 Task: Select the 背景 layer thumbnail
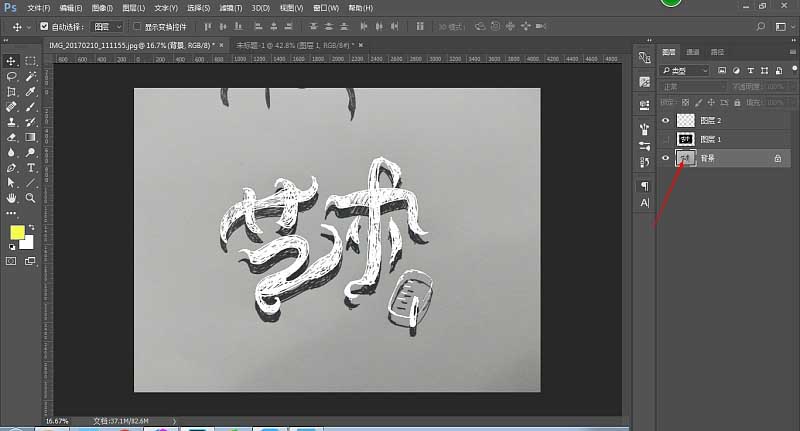[685, 158]
